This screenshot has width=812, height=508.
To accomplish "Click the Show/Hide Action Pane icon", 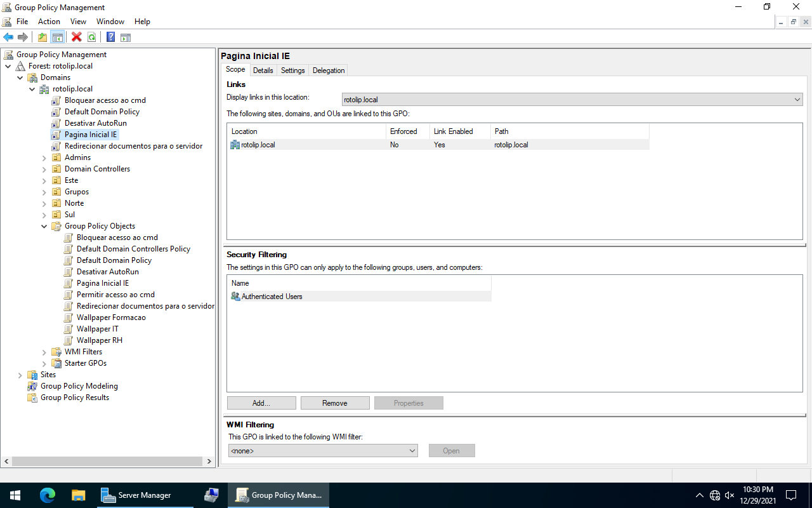I will point(126,37).
